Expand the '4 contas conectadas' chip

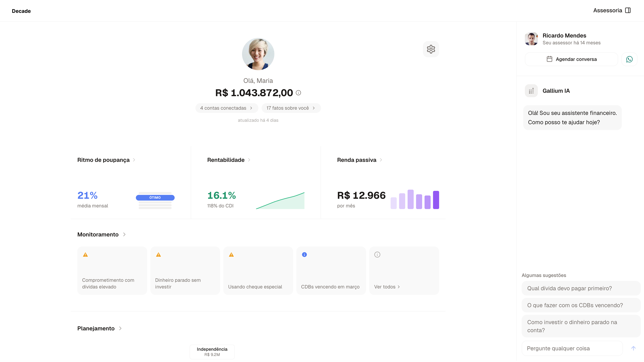227,108
